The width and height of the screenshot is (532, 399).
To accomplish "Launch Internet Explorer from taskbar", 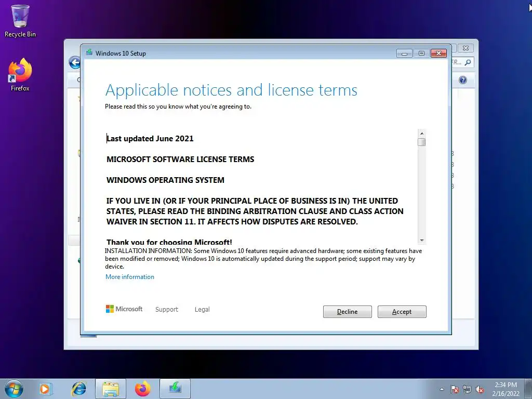I will [x=79, y=389].
